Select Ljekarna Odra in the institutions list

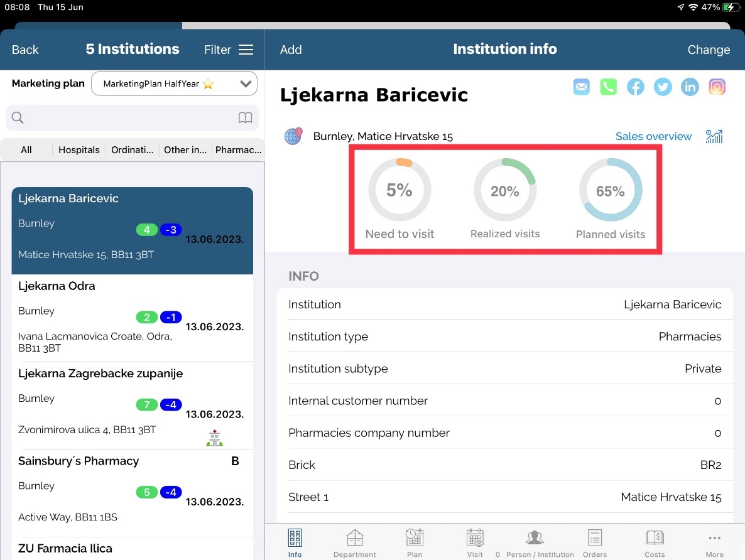[x=132, y=318]
